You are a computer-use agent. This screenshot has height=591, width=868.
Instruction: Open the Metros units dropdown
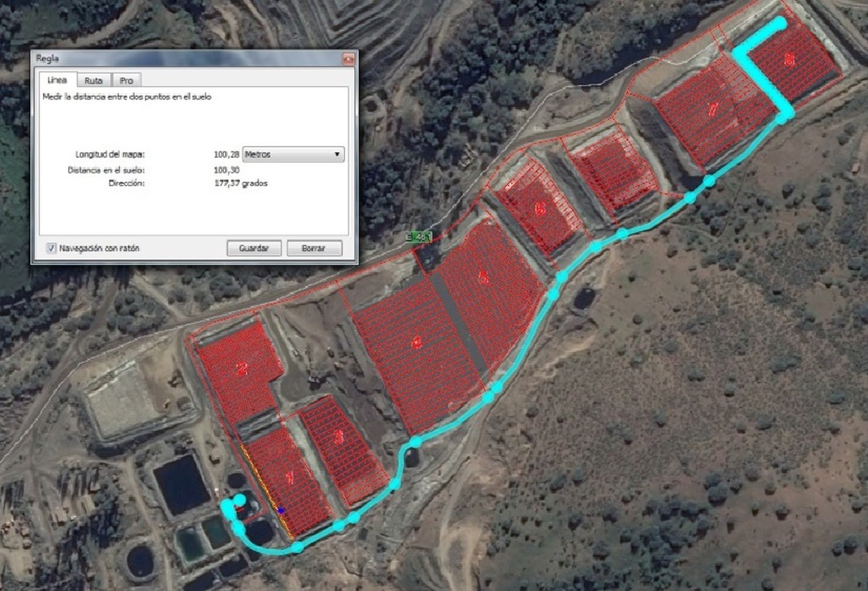point(294,154)
